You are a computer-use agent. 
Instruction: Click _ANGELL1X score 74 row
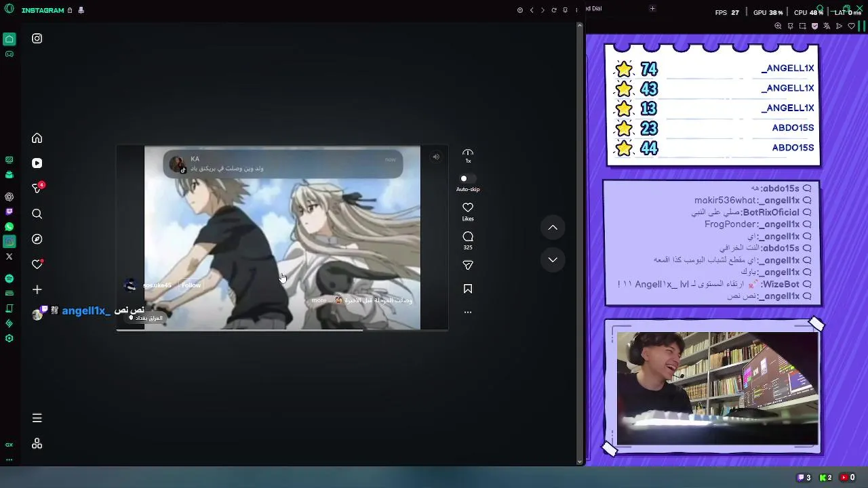click(713, 68)
